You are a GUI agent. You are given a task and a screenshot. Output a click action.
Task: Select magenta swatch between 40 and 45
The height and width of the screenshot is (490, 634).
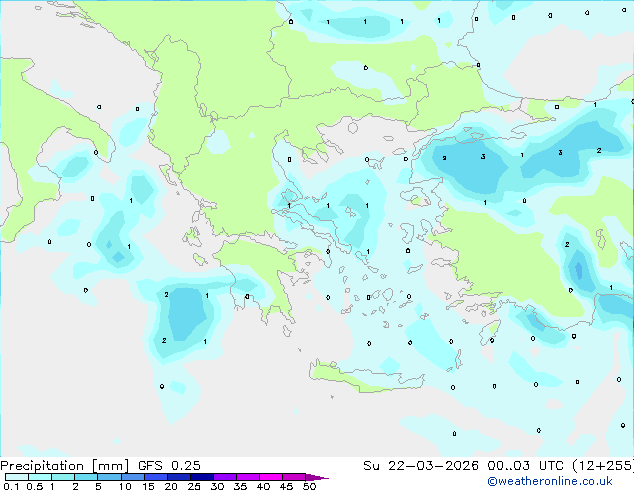click(x=271, y=477)
